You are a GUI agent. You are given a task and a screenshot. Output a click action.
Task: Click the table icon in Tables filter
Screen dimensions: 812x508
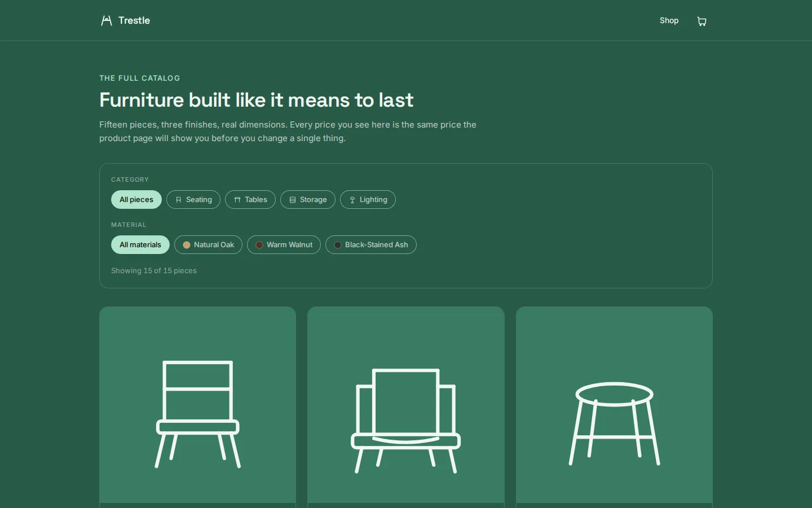237,200
